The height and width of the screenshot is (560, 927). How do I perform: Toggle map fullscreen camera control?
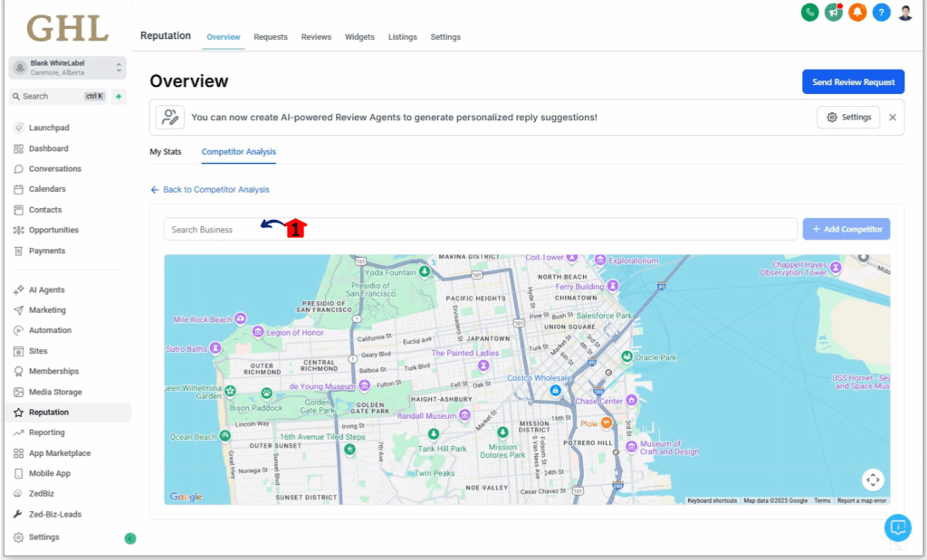[x=873, y=479]
